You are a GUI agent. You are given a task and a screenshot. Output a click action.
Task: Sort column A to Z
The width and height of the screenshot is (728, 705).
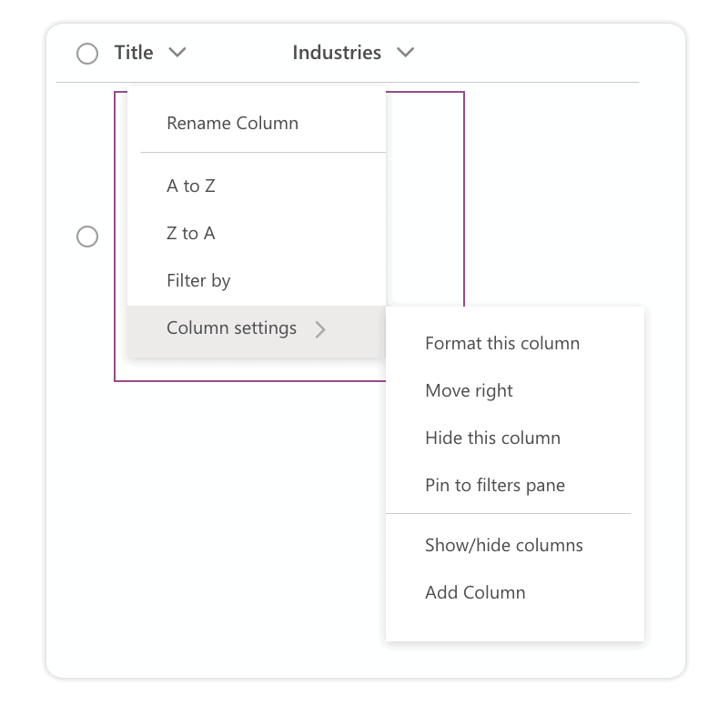pyautogui.click(x=191, y=186)
